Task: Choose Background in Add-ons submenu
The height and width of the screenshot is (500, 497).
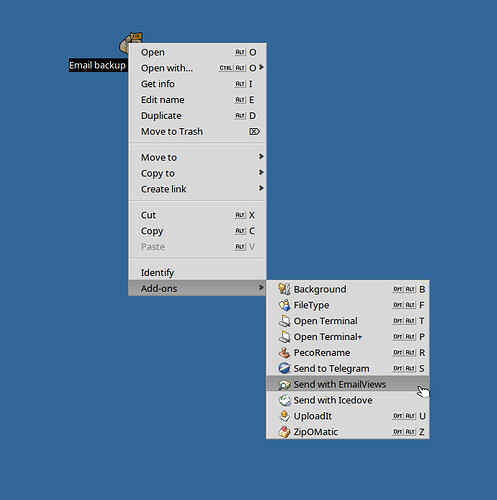Action: (x=348, y=289)
